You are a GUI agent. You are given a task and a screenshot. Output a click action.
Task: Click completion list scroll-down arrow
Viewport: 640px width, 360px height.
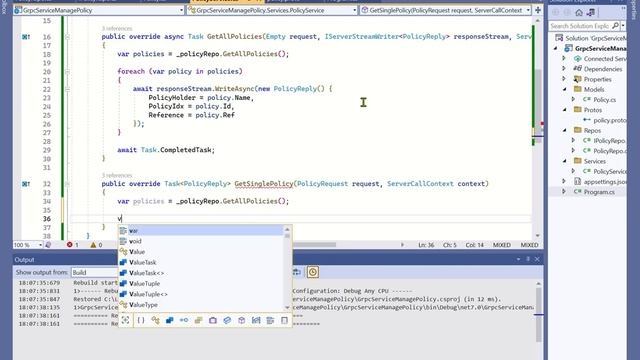[287, 307]
